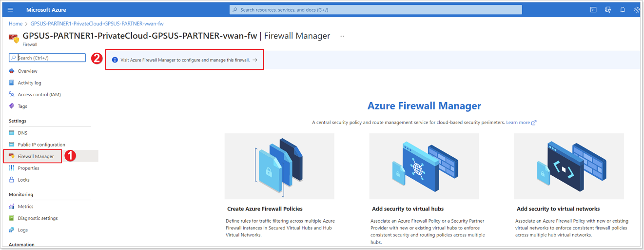Click the Add security to virtual hubs illustration
644x250 pixels.
point(424,166)
